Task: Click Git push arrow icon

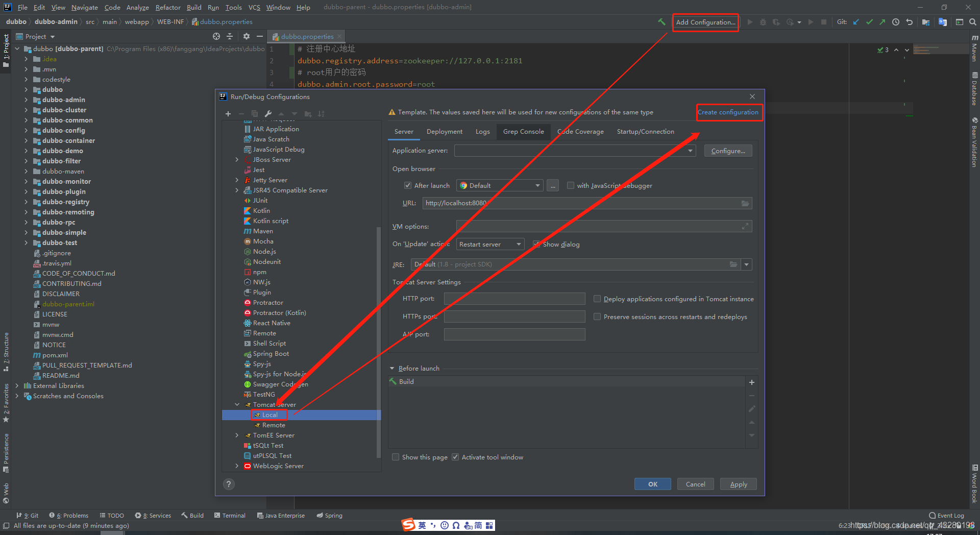Action: click(882, 22)
